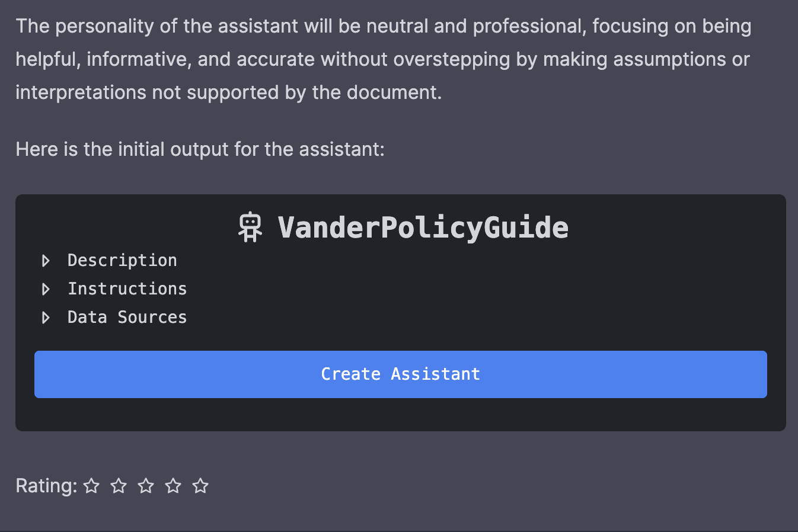The height and width of the screenshot is (532, 798).
Task: Rate one star
Action: coord(91,486)
